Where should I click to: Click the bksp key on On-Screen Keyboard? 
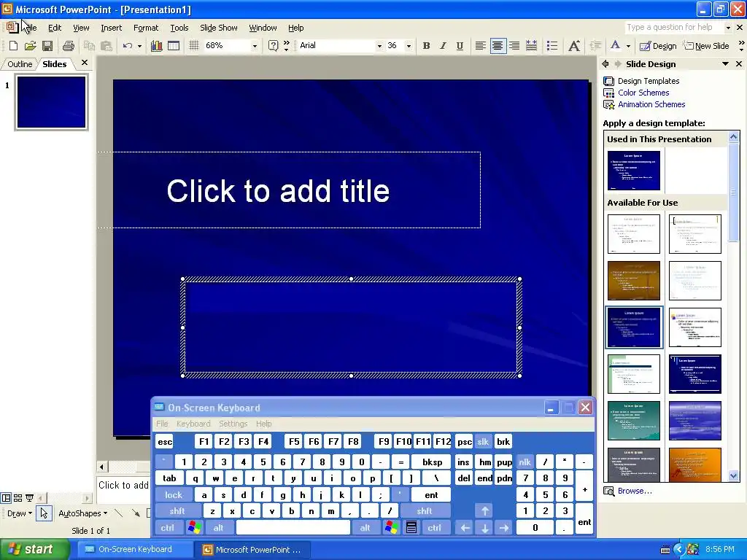[432, 462]
